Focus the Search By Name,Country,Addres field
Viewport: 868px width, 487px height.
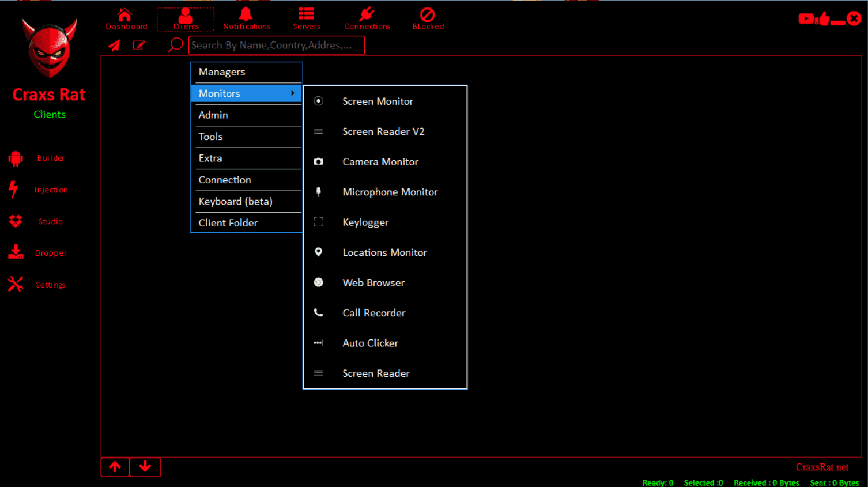[x=277, y=46]
